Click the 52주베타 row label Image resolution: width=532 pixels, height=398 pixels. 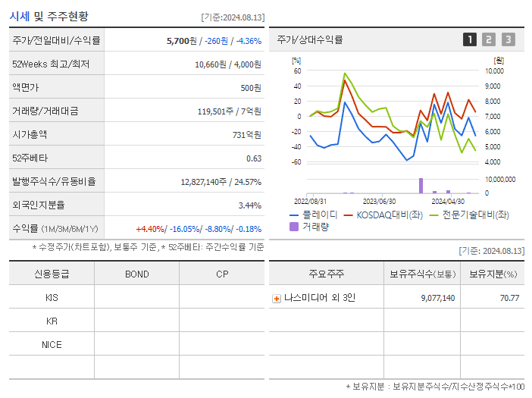pyautogui.click(x=30, y=158)
